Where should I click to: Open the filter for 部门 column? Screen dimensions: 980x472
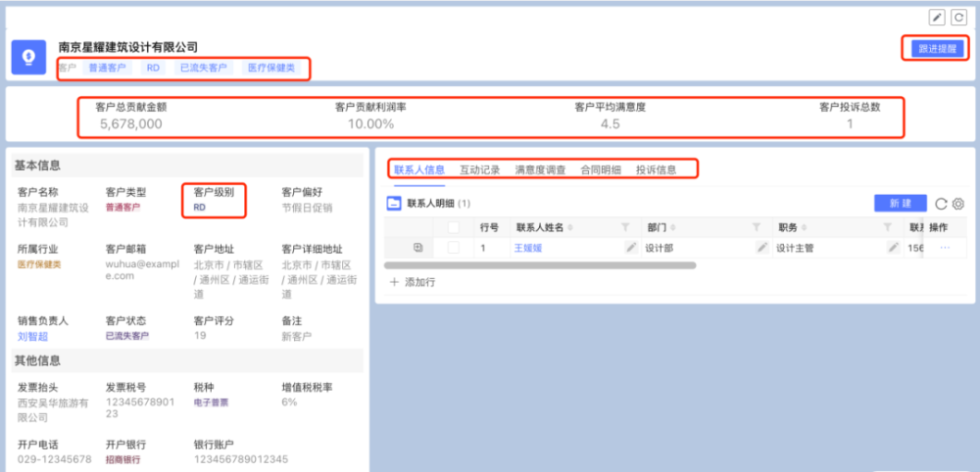(757, 227)
